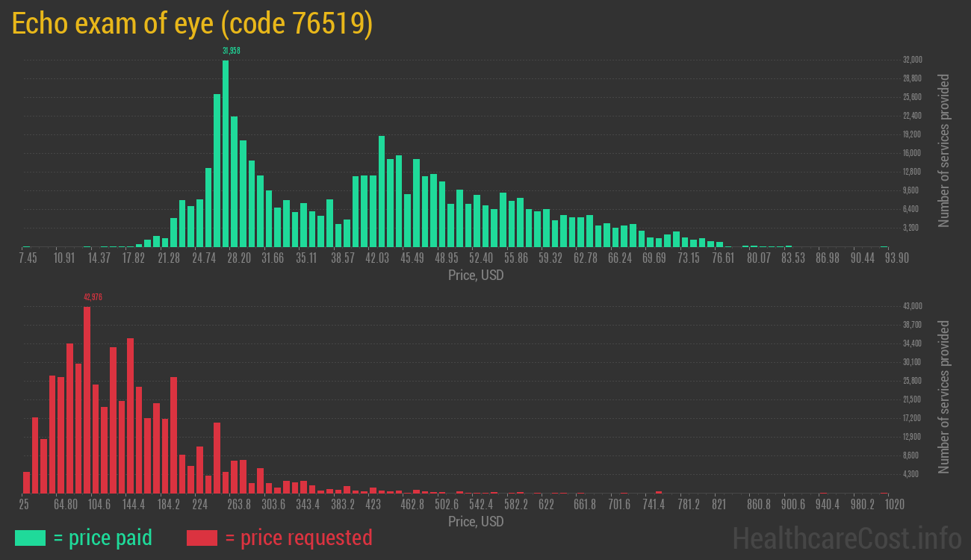The image size is (971, 560).
Task: Click the 'Price, USD' label under the red chart
Action: [x=476, y=521]
